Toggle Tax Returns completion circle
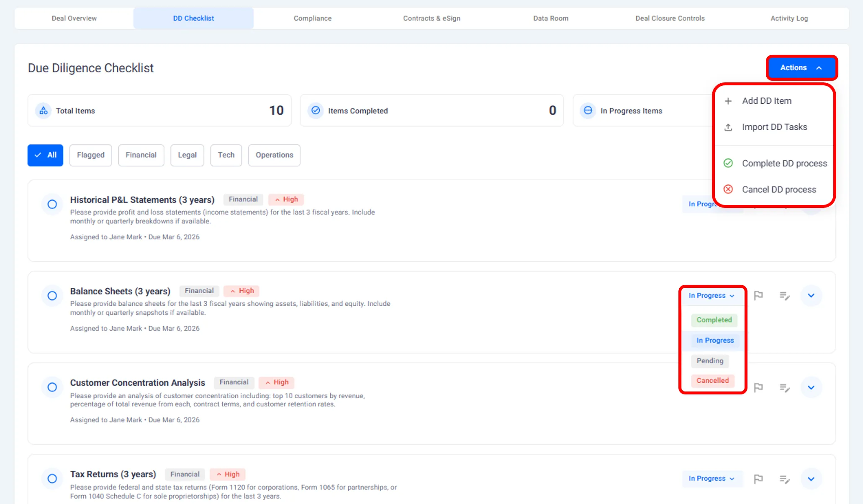863x504 pixels. [52, 478]
